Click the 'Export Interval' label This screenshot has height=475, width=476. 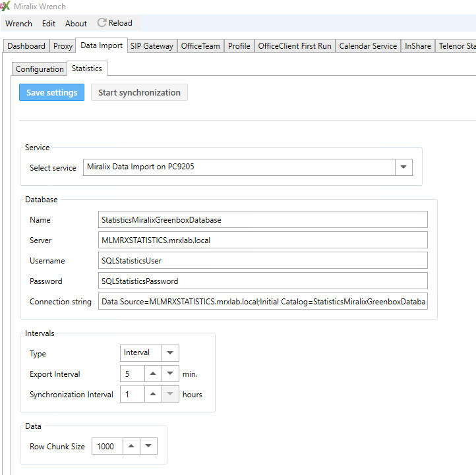click(55, 374)
